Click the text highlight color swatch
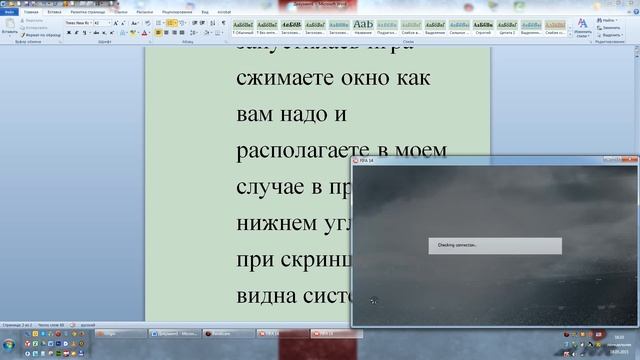 pyautogui.click(x=132, y=33)
